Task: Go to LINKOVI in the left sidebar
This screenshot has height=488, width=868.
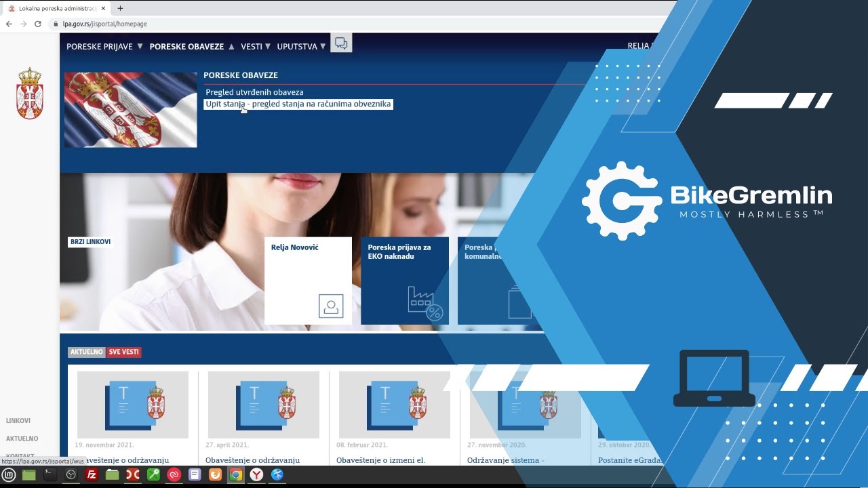Action: 18,421
